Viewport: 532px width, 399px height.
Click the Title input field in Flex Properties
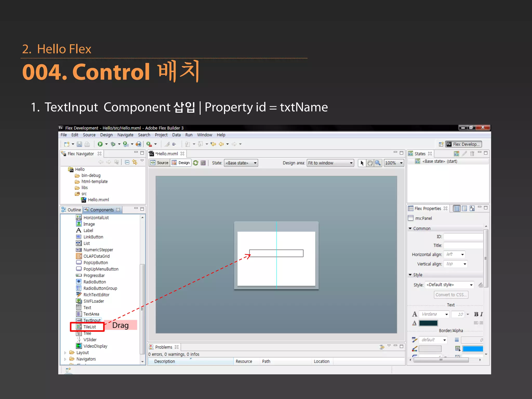coord(463,245)
